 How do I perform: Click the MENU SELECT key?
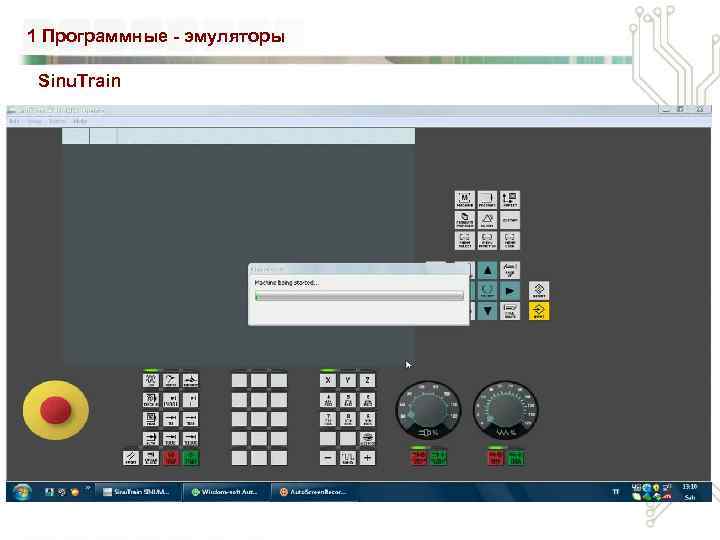465,240
